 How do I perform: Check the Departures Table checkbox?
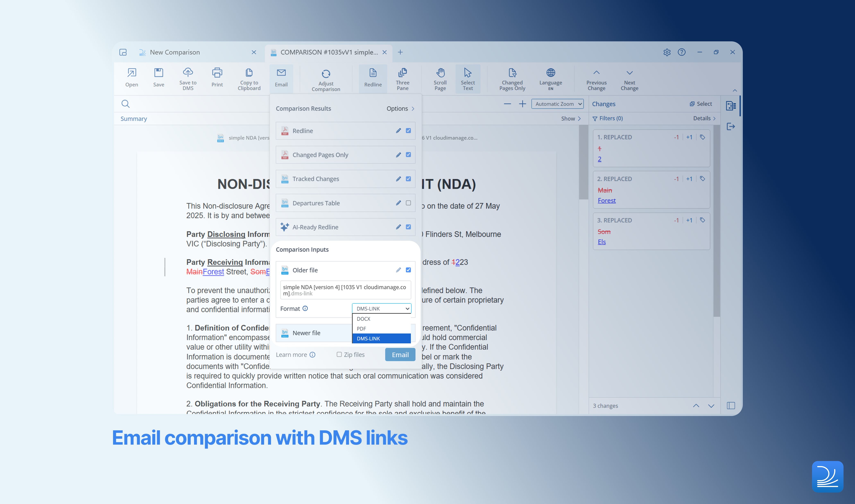[x=408, y=203]
